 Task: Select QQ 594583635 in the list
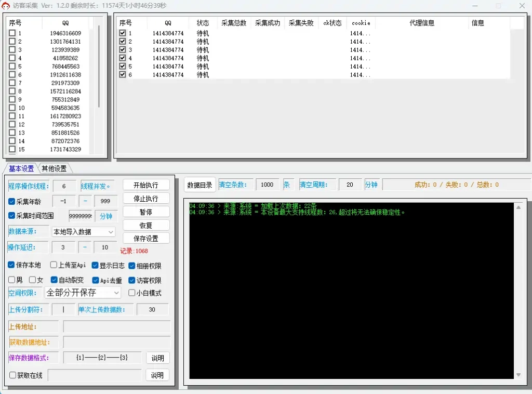pos(65,108)
